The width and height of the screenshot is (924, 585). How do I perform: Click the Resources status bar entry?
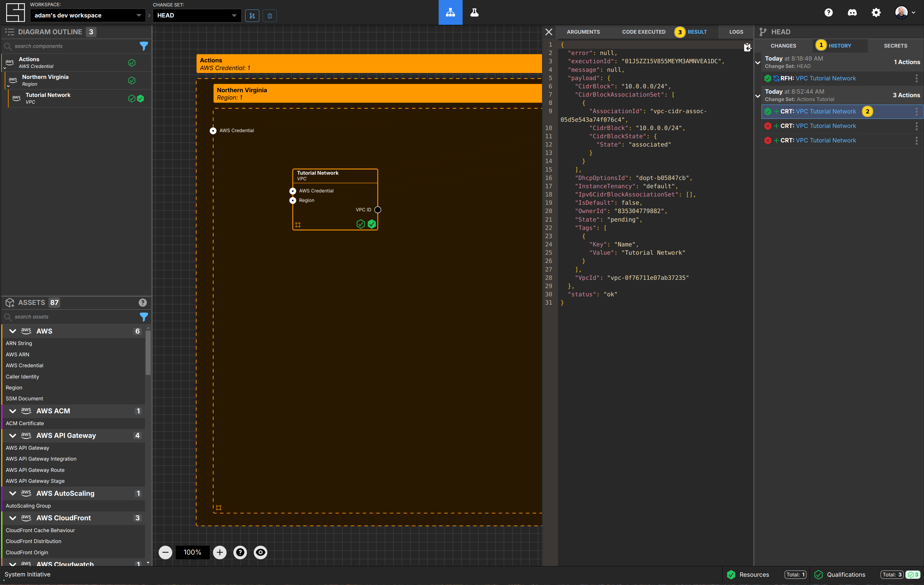pos(766,575)
